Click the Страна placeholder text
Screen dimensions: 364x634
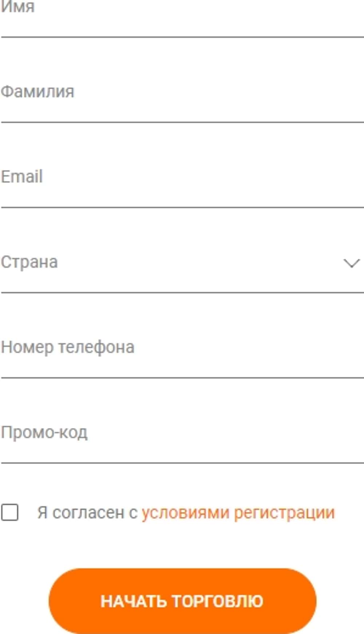click(29, 262)
